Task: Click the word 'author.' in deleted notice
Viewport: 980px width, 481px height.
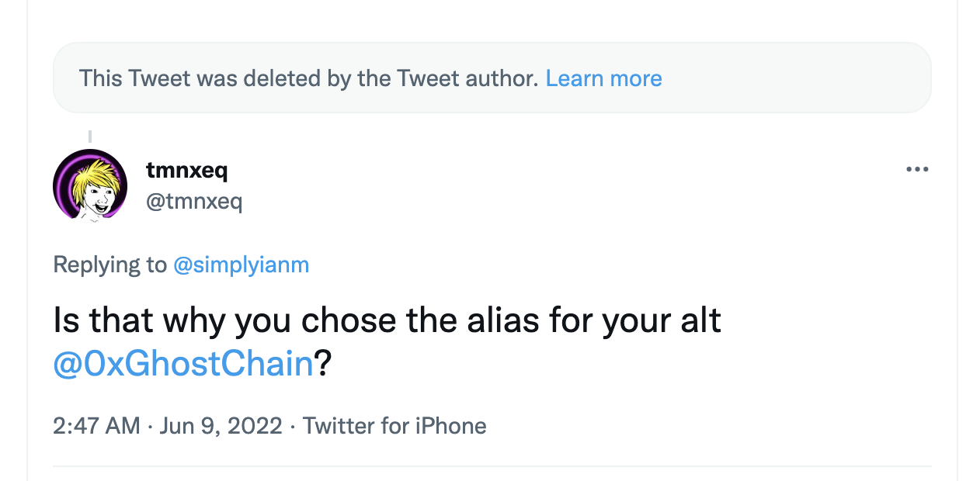Action: pos(502,78)
